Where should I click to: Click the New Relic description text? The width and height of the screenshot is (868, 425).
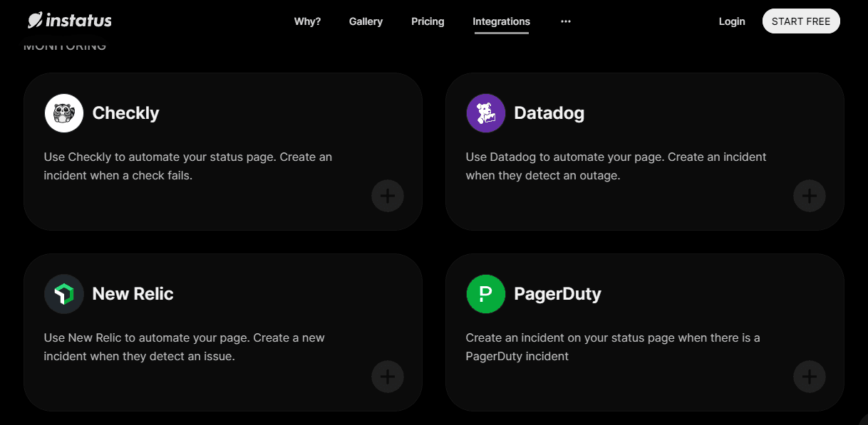(185, 347)
